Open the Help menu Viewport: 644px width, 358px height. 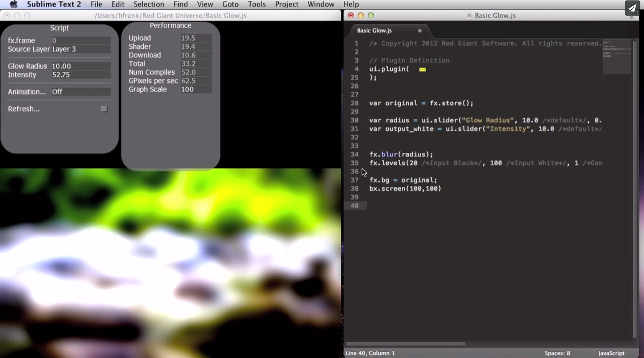pyautogui.click(x=351, y=4)
